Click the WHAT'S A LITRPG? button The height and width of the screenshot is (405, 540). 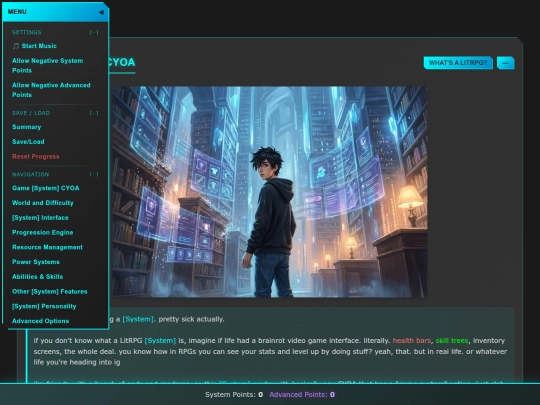458,63
